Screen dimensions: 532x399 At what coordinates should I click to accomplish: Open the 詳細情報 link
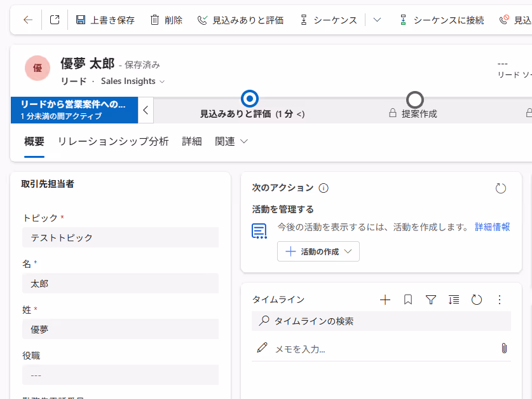click(493, 227)
